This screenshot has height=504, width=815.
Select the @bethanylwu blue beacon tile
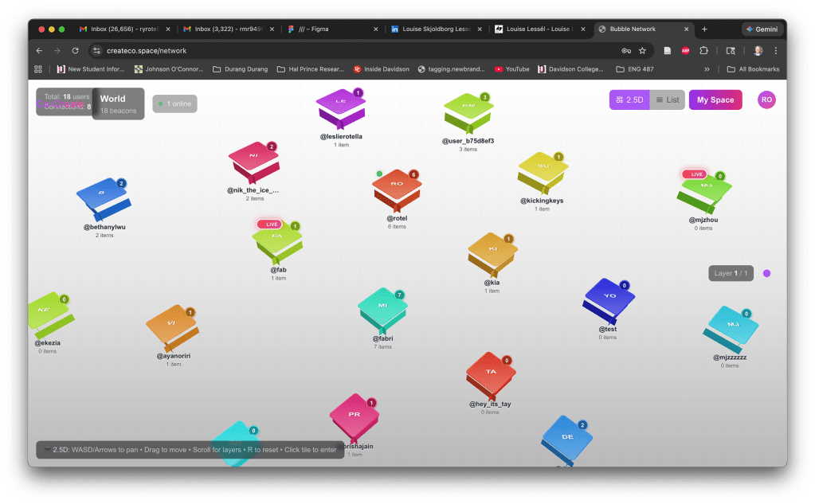pyautogui.click(x=103, y=200)
